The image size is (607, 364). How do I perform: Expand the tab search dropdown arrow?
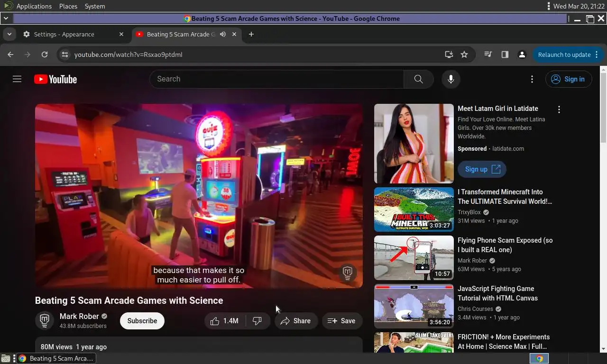pyautogui.click(x=9, y=34)
